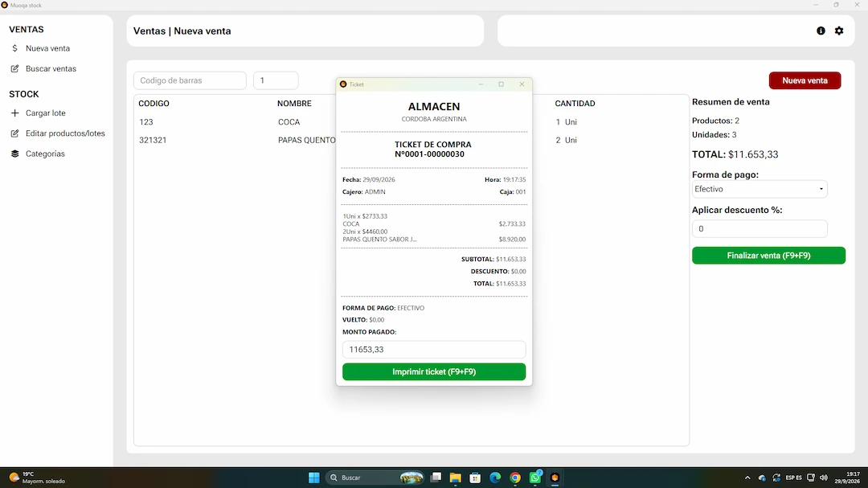The image size is (868, 488).
Task: Open Categorías in the sidebar
Action: pyautogui.click(x=45, y=154)
